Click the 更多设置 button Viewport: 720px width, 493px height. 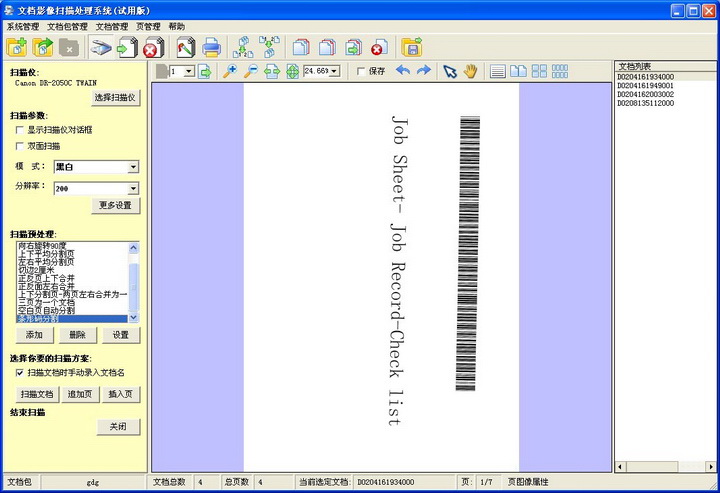115,206
